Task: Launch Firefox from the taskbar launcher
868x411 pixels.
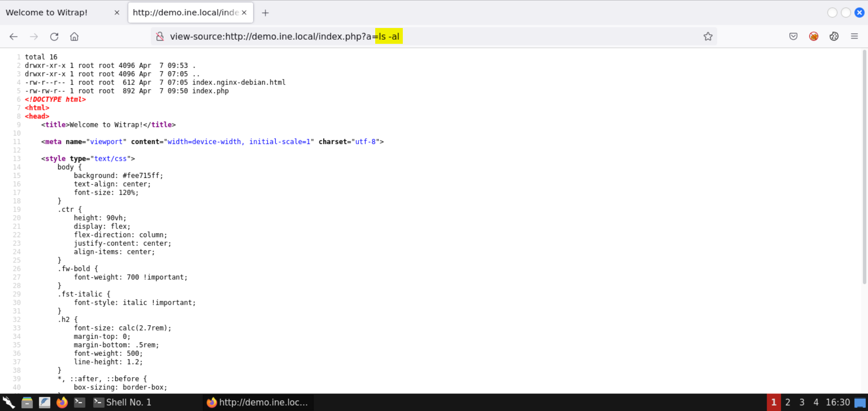Action: (62, 402)
